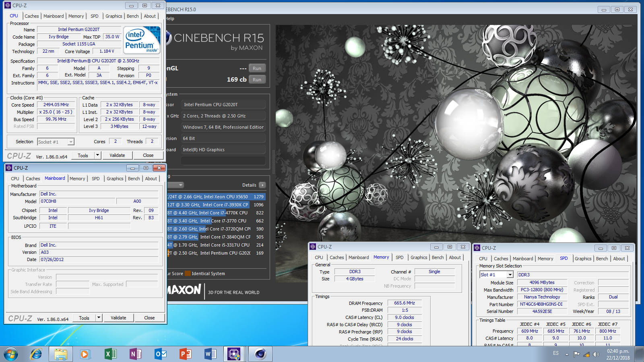This screenshot has width=644, height=362.
Task: Open Bench tab in Mainboard CPU-Z window
Action: pyautogui.click(x=134, y=179)
